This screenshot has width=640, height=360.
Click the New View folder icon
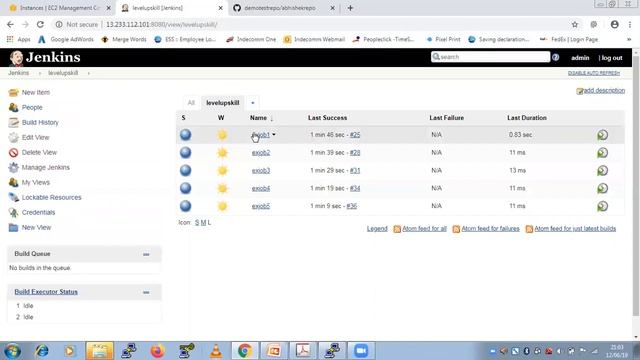tap(13, 227)
